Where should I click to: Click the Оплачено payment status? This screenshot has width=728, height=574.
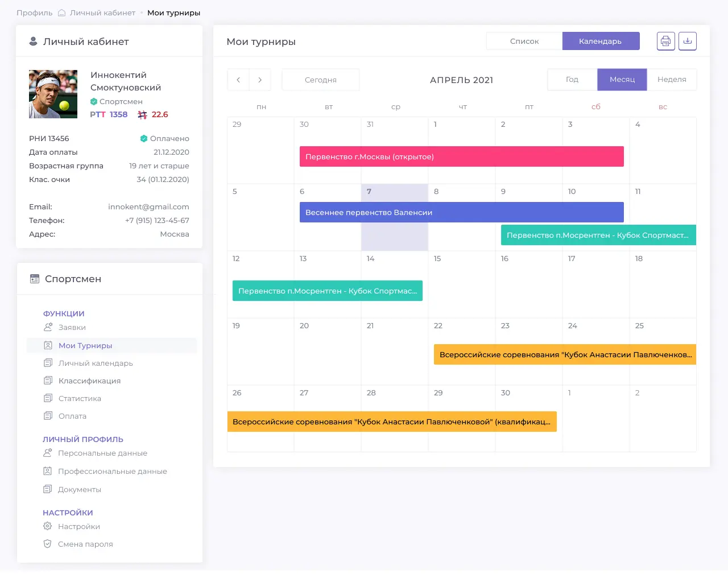(165, 138)
